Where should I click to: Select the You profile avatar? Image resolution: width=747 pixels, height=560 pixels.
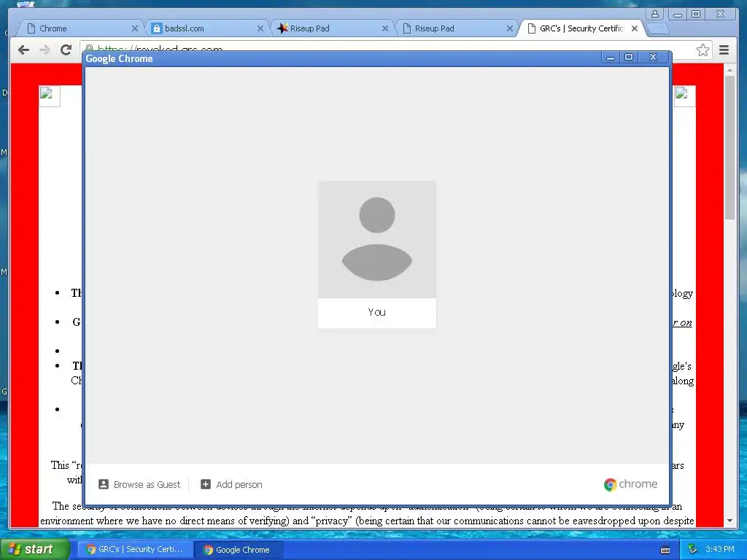click(x=377, y=239)
